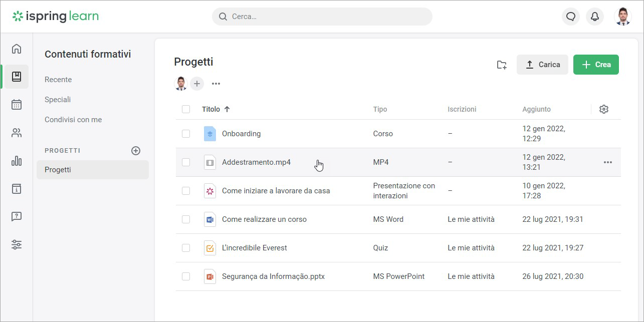Go to Recente in the sidebar
The height and width of the screenshot is (322, 644).
[58, 80]
